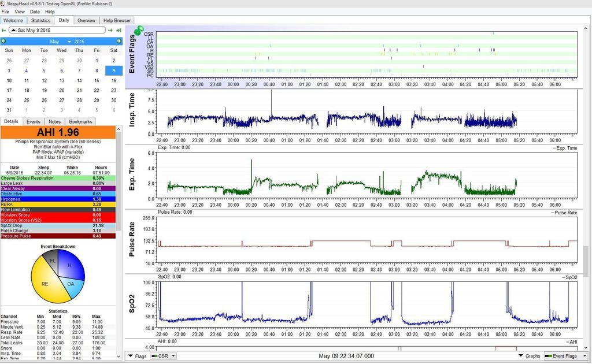The width and height of the screenshot is (592, 364).
Task: Click the H slice of Event Breakdown pie
Action: tap(70, 265)
